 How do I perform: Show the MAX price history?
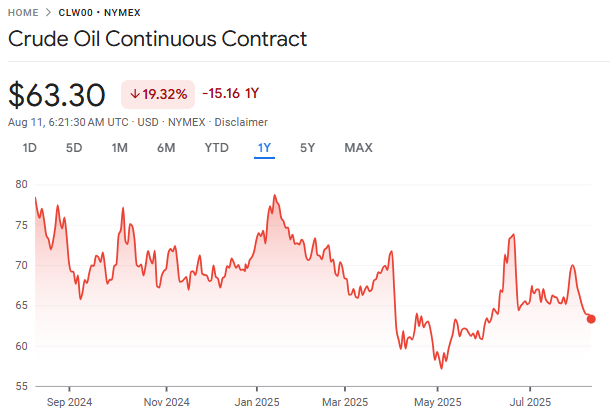[x=358, y=148]
